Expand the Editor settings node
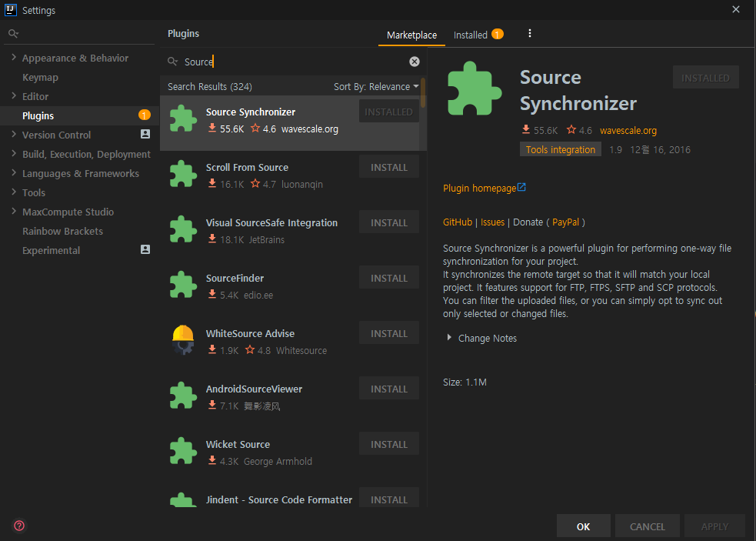Screen dimensions: 756x541 point(14,96)
